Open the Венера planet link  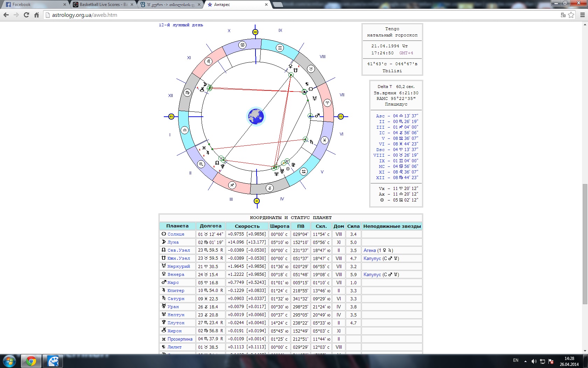pyautogui.click(x=176, y=274)
